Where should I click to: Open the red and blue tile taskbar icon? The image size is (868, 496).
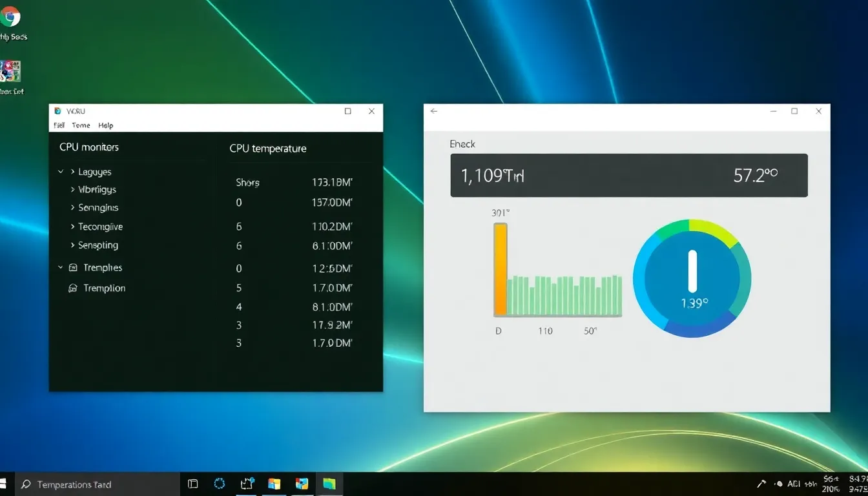pyautogui.click(x=302, y=484)
